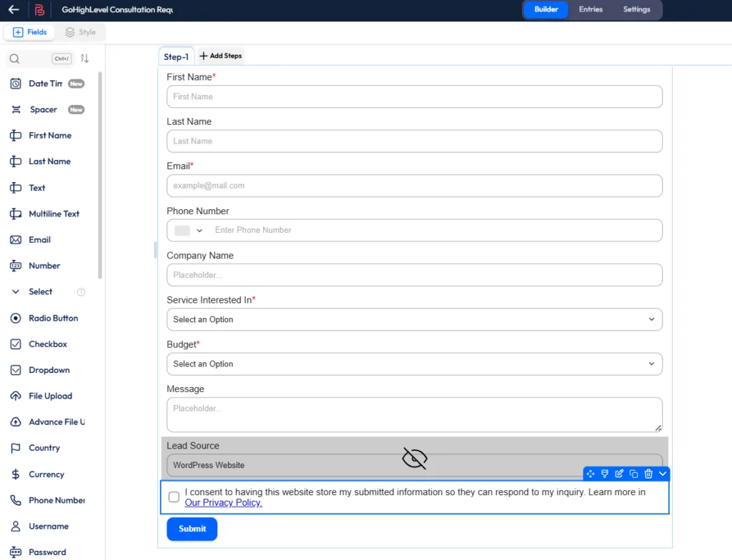Switch to the Builder tab

tap(546, 9)
